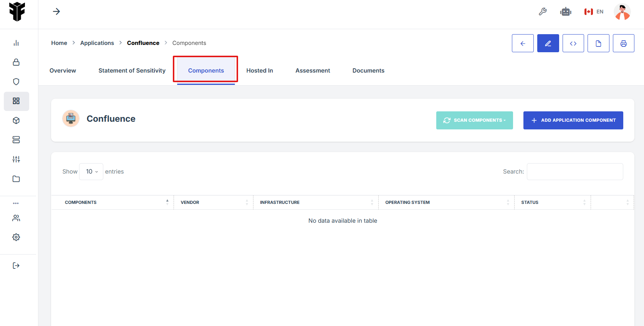Open the Show entries dropdown
644x326 pixels.
point(91,172)
